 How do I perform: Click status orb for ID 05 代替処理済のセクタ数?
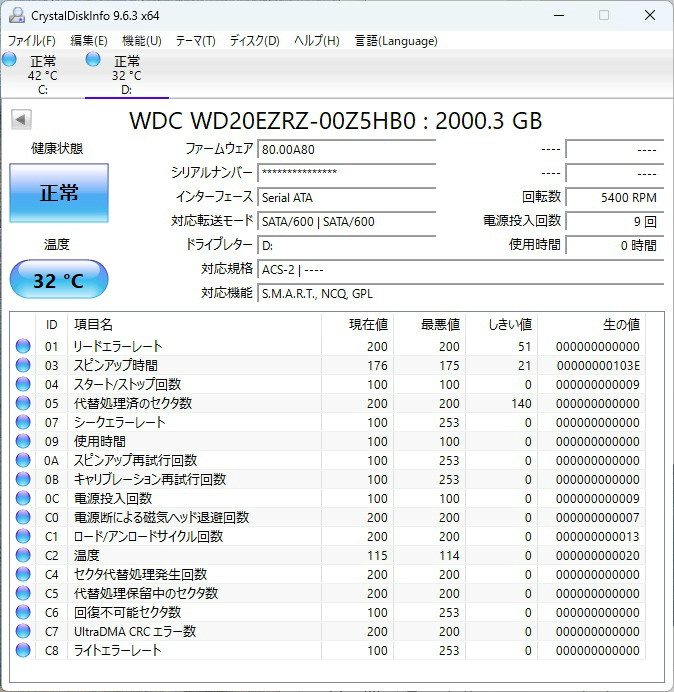point(23,403)
